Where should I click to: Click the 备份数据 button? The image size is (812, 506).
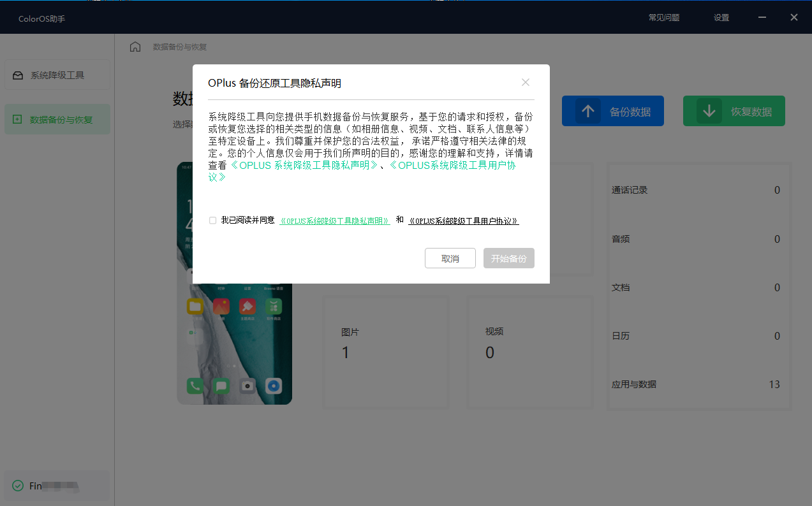pos(613,110)
